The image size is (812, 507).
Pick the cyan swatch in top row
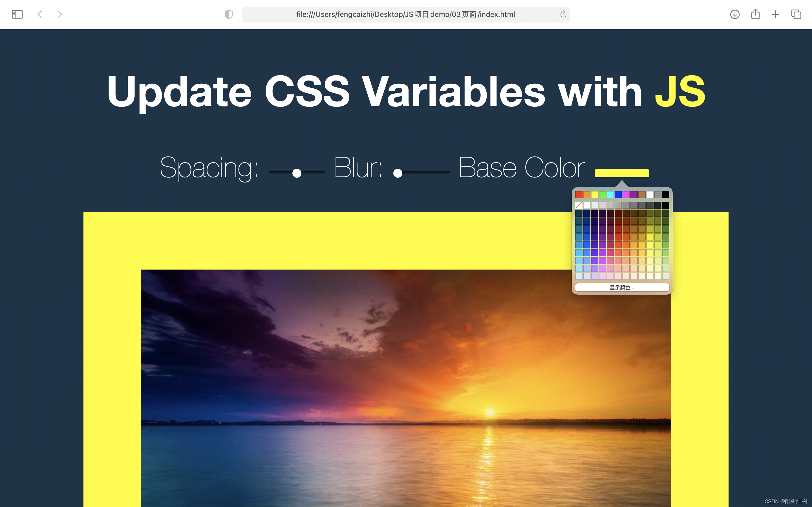tap(610, 194)
